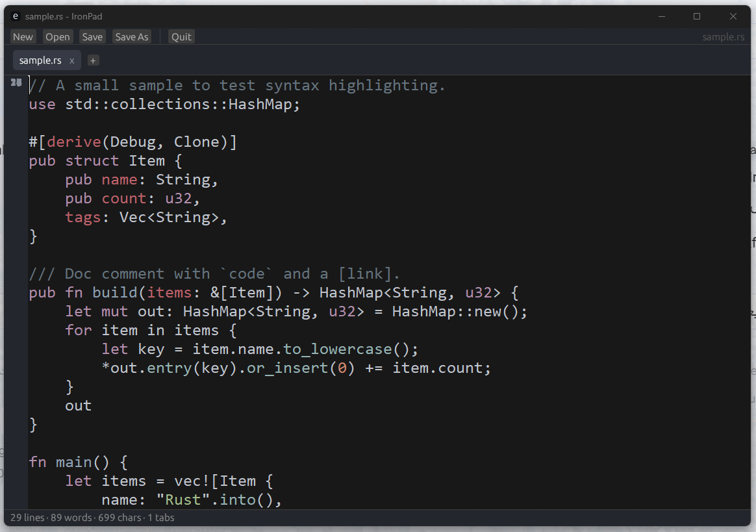
Task: Close the IronPad window
Action: [x=733, y=16]
